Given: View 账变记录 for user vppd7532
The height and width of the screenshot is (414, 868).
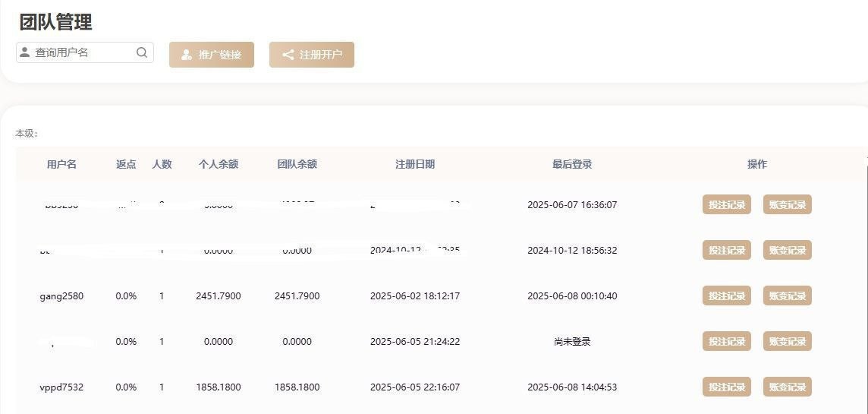Looking at the screenshot, I should [x=787, y=387].
